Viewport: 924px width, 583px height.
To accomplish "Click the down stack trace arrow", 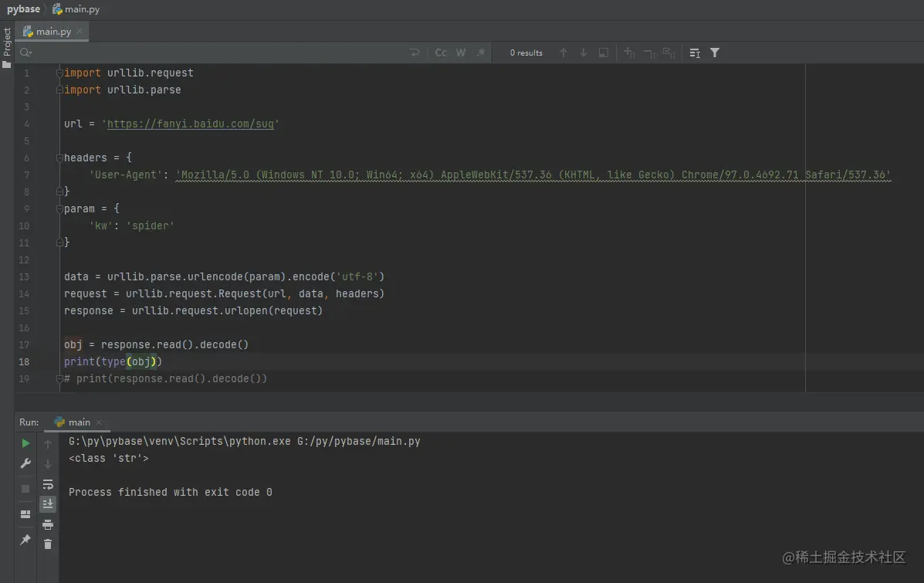I will (48, 464).
